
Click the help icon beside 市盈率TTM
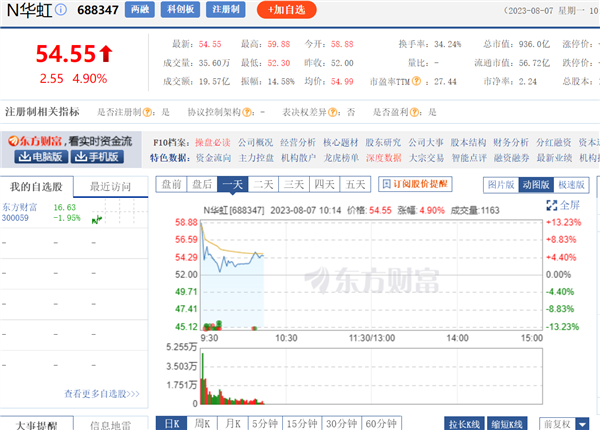point(417,81)
